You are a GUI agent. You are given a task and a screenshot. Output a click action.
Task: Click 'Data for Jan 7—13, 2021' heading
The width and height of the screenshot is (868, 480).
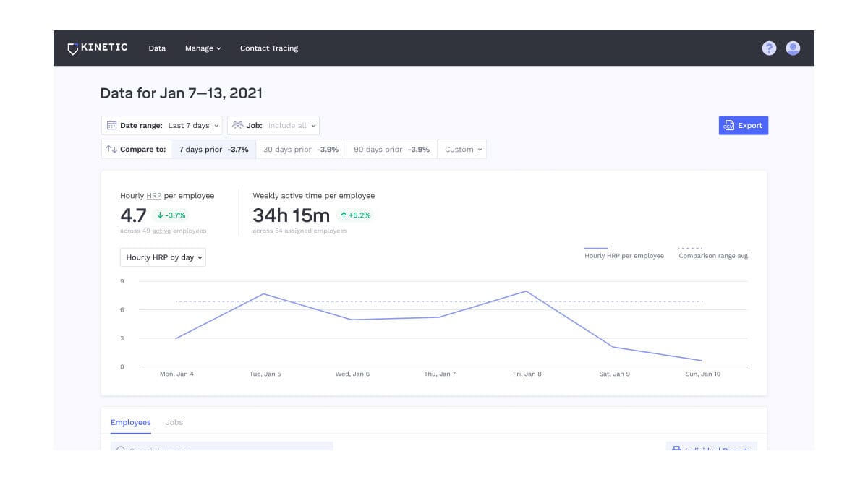click(x=181, y=93)
